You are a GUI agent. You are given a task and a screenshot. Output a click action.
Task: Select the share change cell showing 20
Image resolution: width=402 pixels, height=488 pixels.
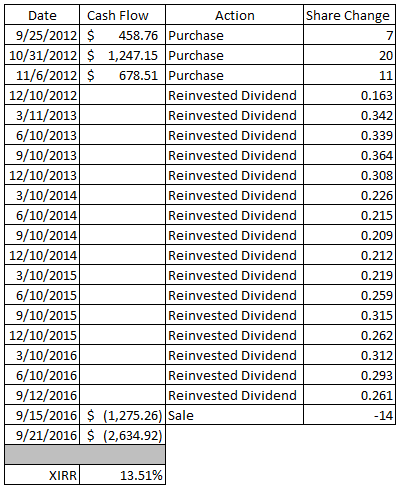(x=349, y=55)
